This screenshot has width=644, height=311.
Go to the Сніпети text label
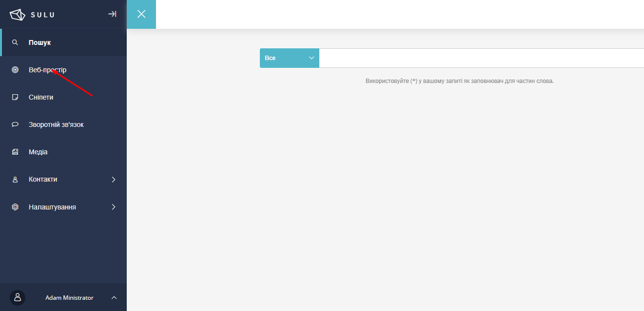click(41, 97)
